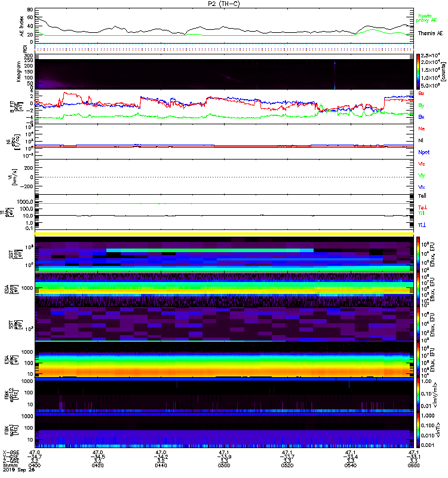Click the "<|mV/m|>" color bar label
This screenshot has height=478, width=448.
(435, 396)
